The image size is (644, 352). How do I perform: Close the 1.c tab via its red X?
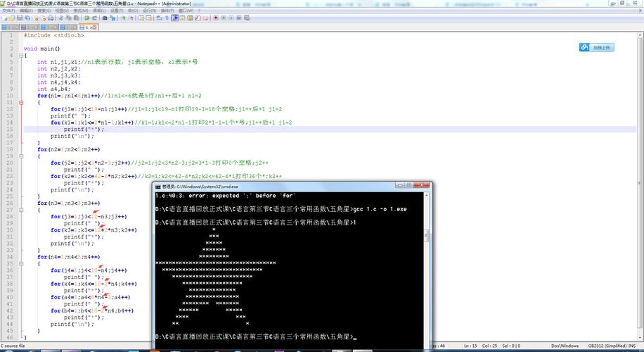94,27
